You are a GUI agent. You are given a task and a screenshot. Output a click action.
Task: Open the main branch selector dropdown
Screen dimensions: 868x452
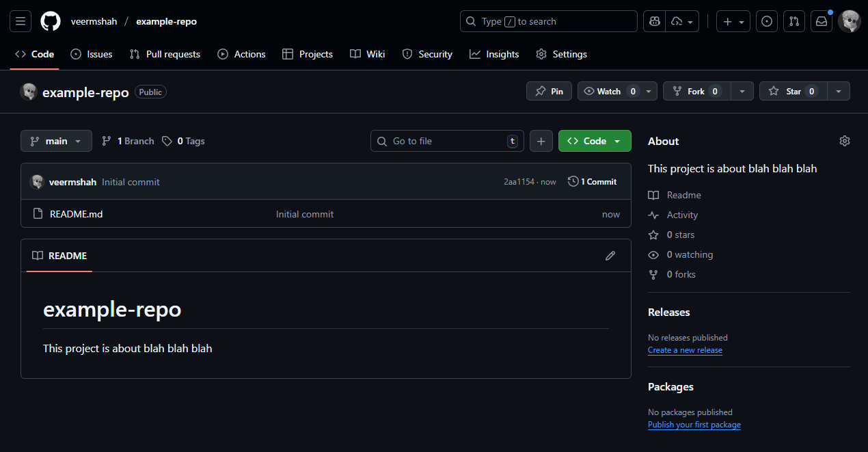(56, 141)
